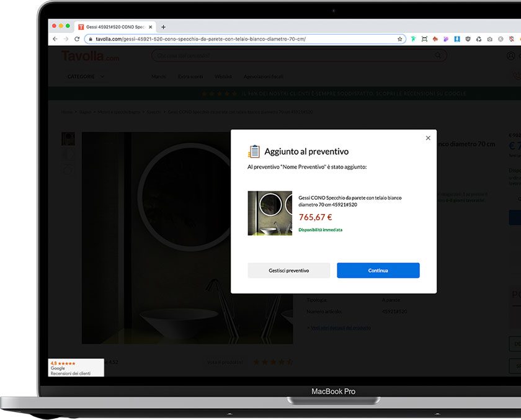Focus the Tavolla site search field

[299, 55]
